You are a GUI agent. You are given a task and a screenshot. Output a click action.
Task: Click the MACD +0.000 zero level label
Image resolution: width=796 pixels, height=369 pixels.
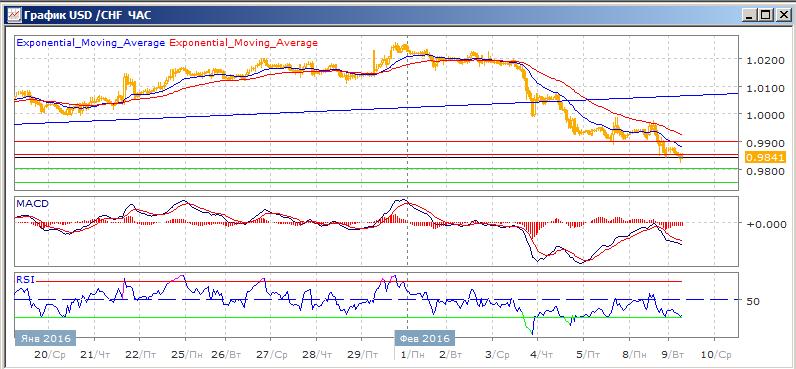[x=766, y=224]
